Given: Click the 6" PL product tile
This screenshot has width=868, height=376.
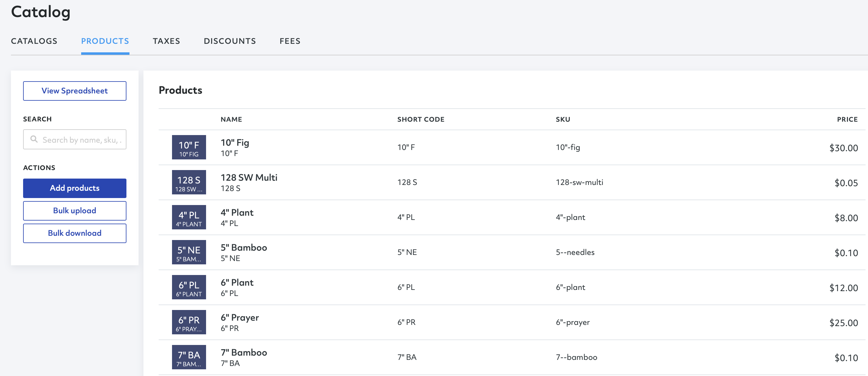Looking at the screenshot, I should (x=189, y=287).
